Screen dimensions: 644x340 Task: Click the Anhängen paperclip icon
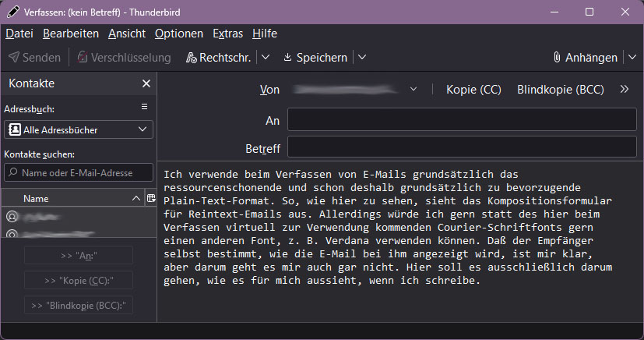pos(557,57)
